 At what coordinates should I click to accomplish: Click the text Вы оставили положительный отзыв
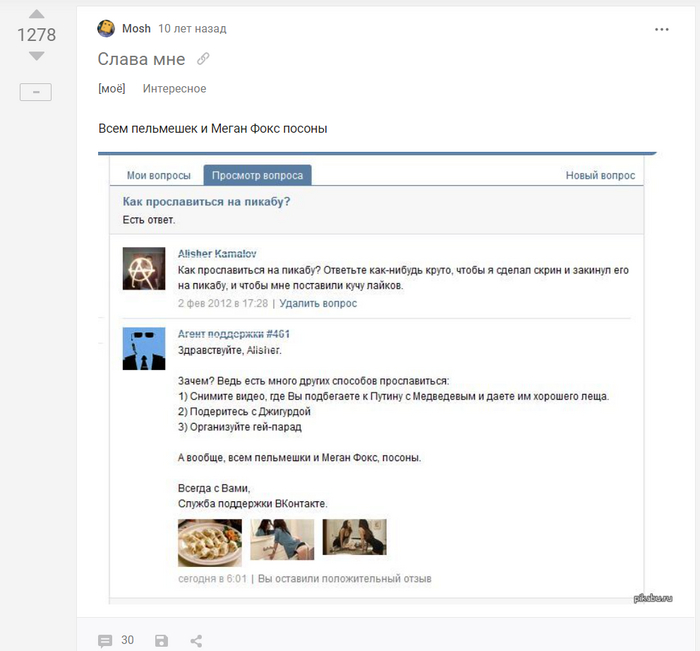click(x=345, y=579)
